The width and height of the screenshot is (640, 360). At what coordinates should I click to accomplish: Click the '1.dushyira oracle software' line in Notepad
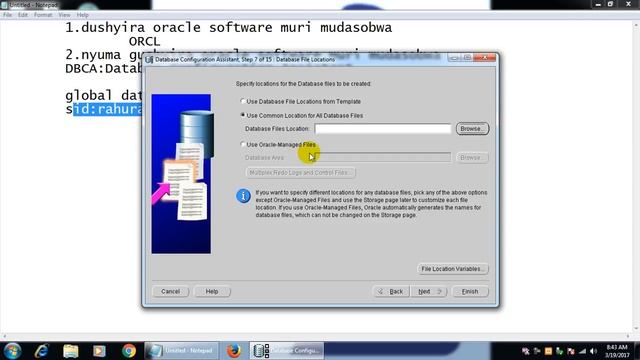point(228,27)
